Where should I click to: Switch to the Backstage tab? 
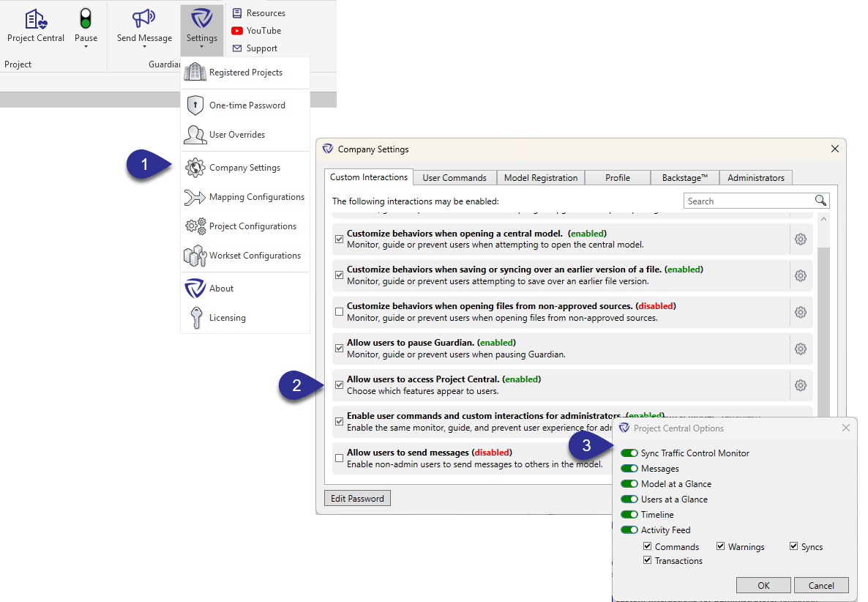tap(685, 178)
